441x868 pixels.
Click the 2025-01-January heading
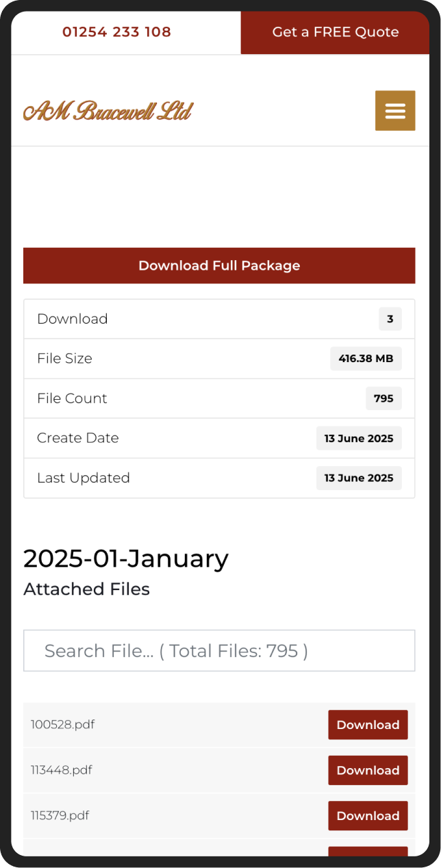(126, 559)
